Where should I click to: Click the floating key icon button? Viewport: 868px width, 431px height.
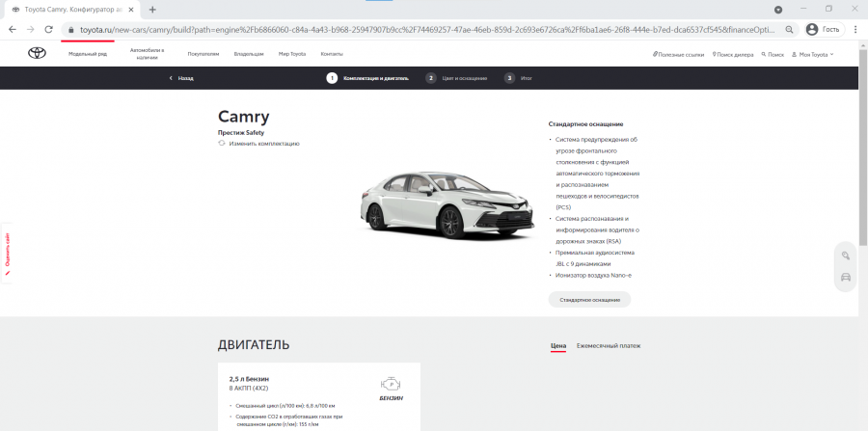tap(845, 256)
